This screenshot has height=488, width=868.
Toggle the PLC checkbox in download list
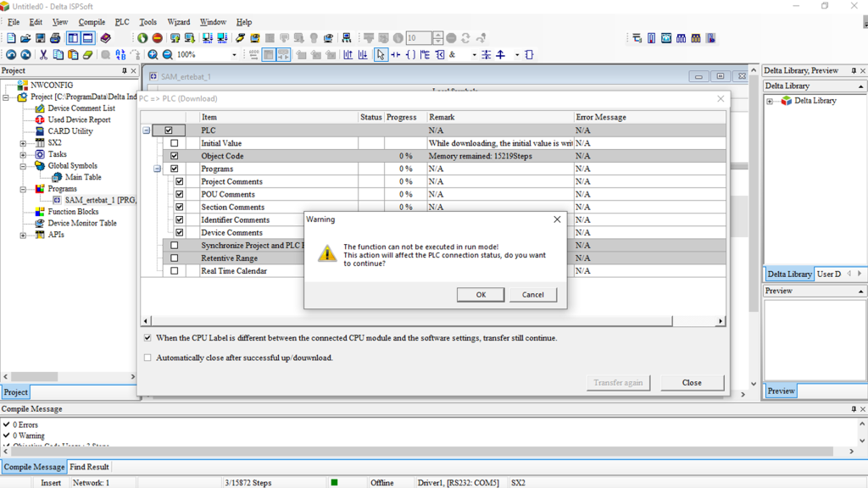[x=169, y=130]
